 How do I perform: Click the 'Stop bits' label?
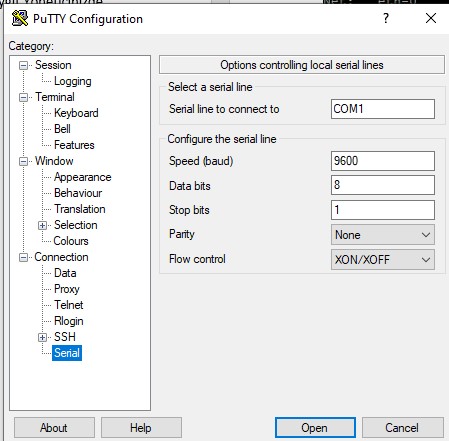pyautogui.click(x=189, y=210)
